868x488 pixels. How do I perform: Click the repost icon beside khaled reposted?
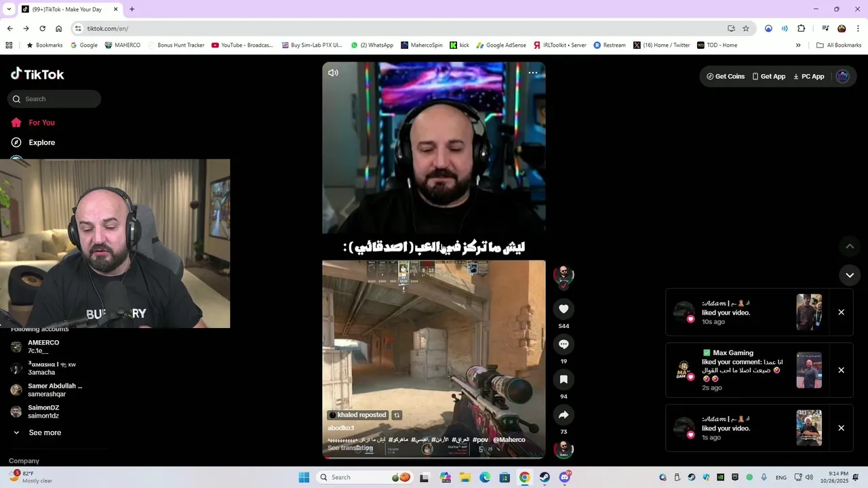click(397, 415)
